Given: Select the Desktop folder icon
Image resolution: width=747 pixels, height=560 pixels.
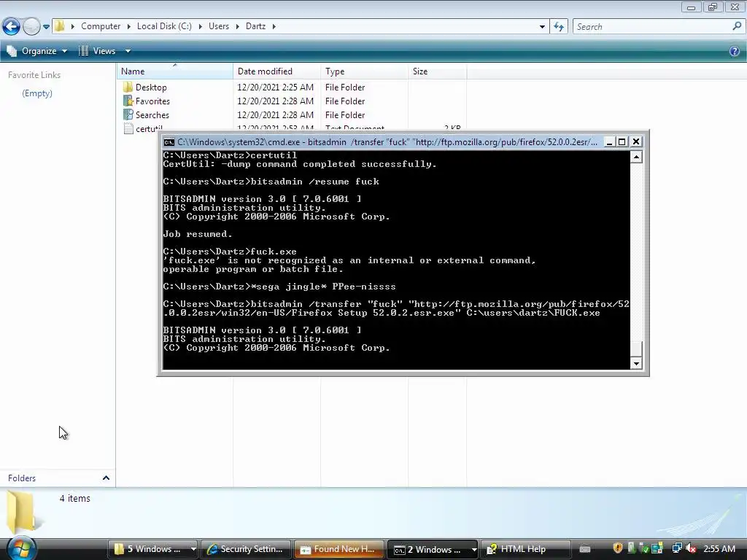Looking at the screenshot, I should pyautogui.click(x=128, y=87).
